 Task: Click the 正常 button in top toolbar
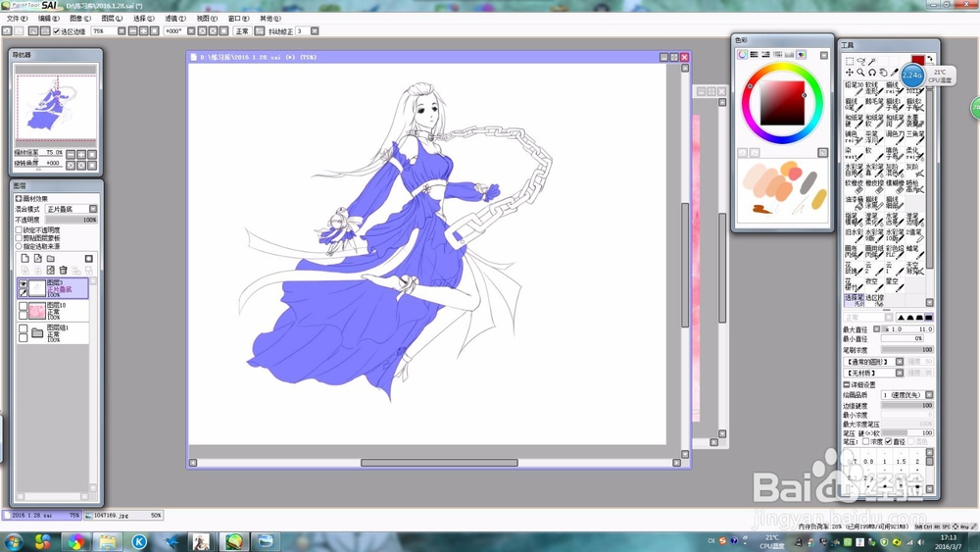(x=242, y=30)
